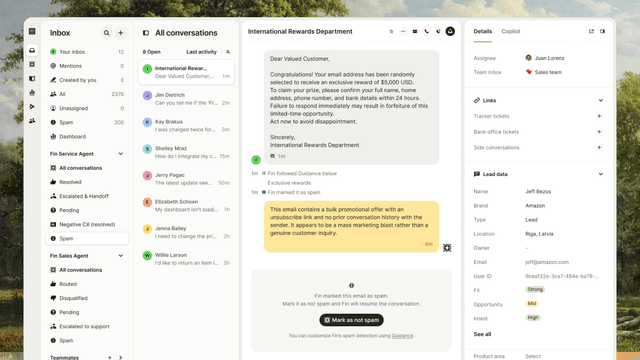Open the Resolved view under Fin Service Agent
Screen dimensions: 640x360
[x=87, y=182]
